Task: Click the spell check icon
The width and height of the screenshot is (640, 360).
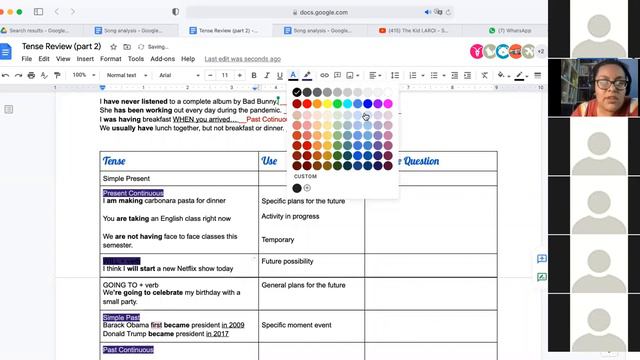Action: click(44, 75)
